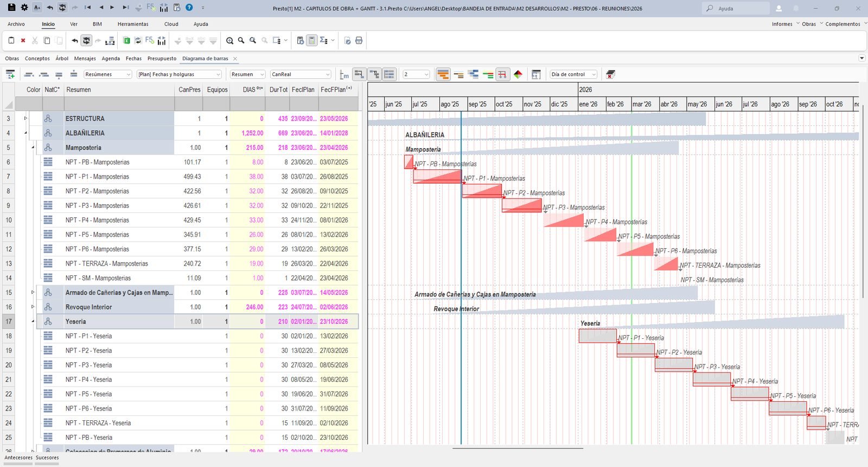Open settings gear in the title bar
This screenshot has width=868, height=467.
click(24, 8)
